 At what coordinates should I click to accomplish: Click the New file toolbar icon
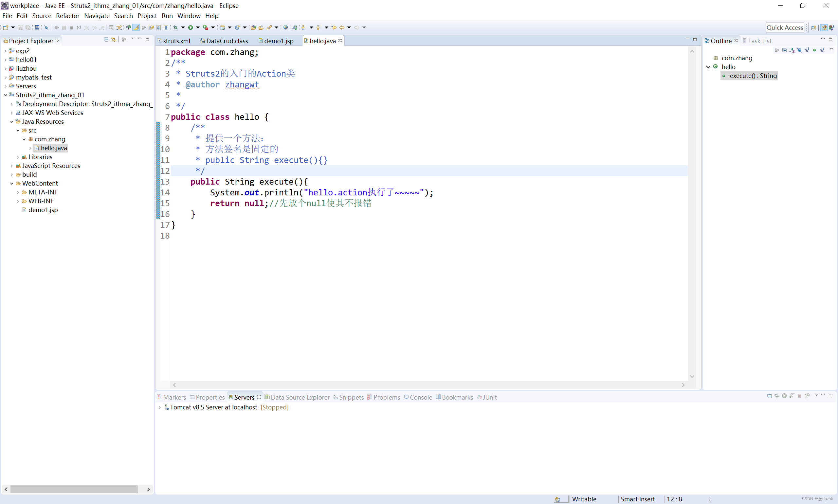pos(6,27)
